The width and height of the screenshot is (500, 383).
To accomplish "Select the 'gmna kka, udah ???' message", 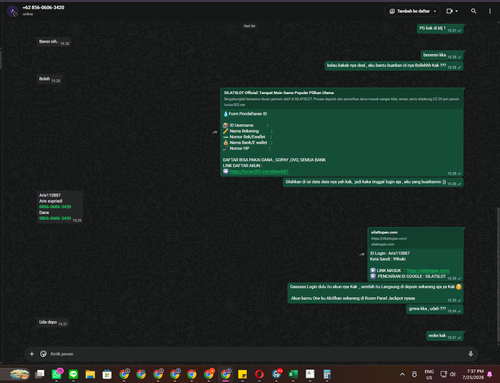I will pyautogui.click(x=435, y=309).
